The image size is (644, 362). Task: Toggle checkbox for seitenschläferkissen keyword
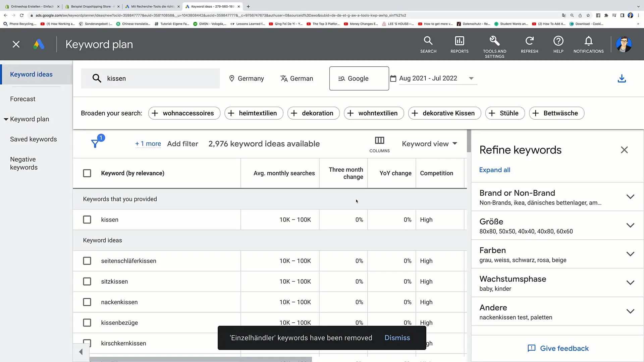pos(87,261)
